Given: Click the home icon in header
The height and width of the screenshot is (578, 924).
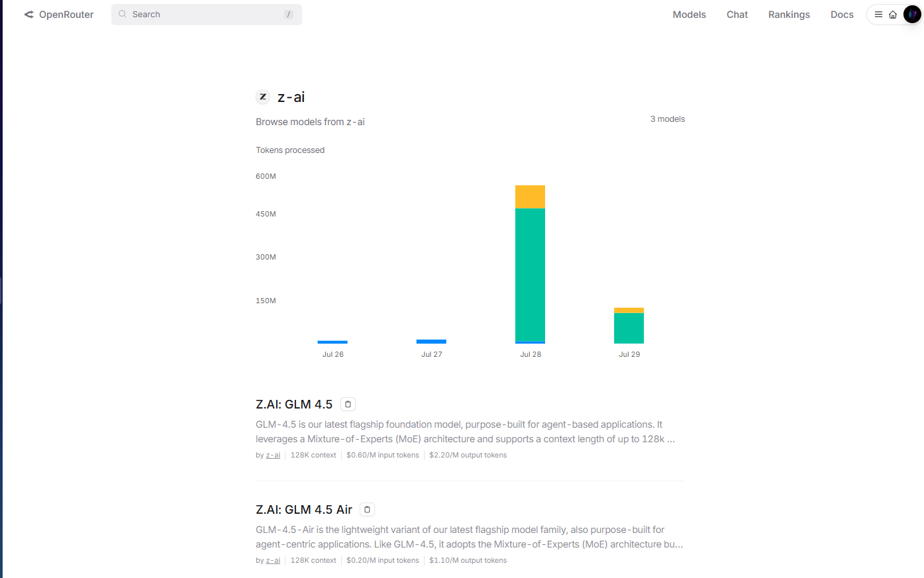Looking at the screenshot, I should (x=893, y=15).
